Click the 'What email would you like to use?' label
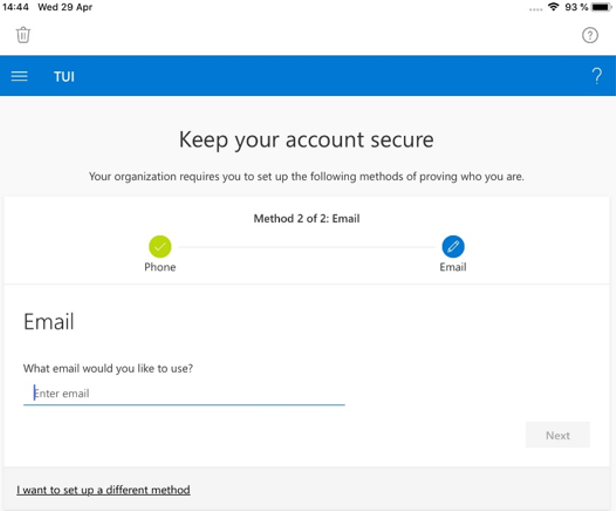Image resolution: width=616 pixels, height=511 pixels. (x=108, y=368)
